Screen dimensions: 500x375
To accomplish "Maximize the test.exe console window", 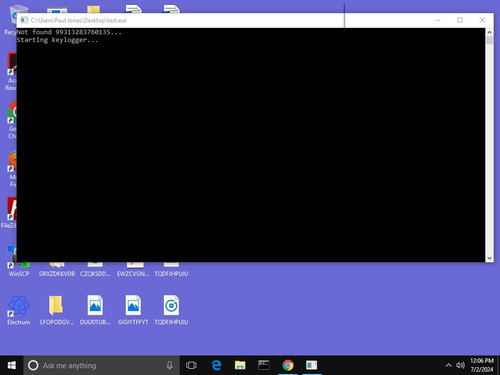I will click(x=460, y=20).
